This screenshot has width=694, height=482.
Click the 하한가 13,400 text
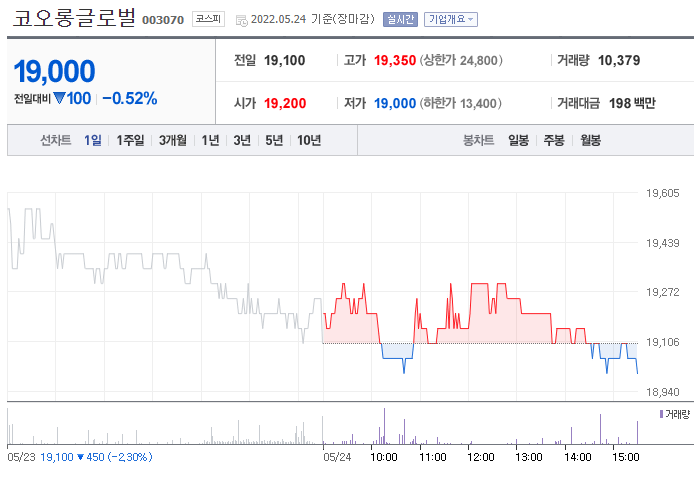click(460, 103)
